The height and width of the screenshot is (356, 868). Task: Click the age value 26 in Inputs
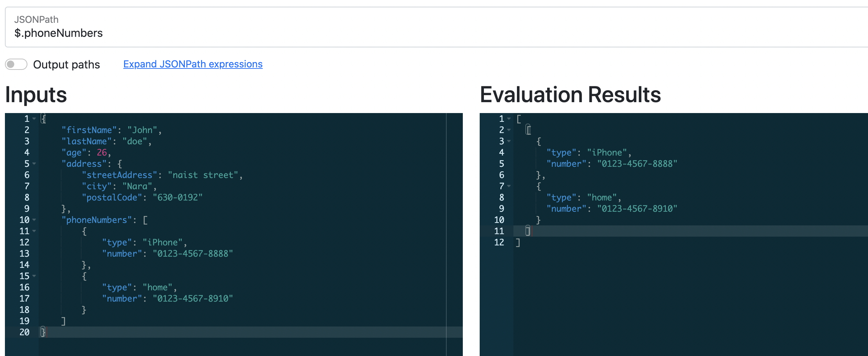pos(103,152)
